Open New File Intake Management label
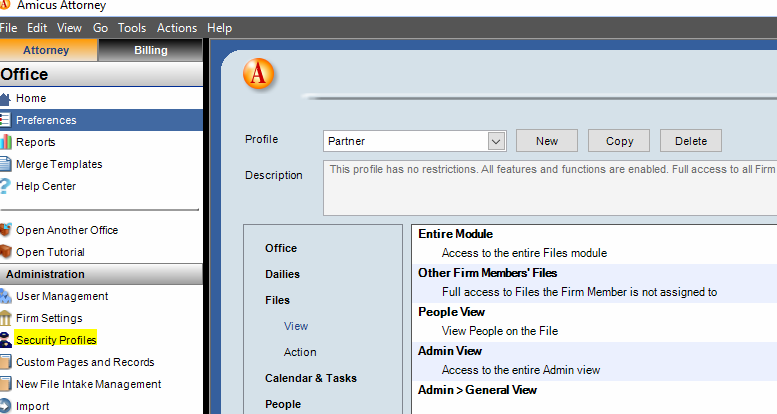This screenshot has width=777, height=414. pyautogui.click(x=89, y=384)
